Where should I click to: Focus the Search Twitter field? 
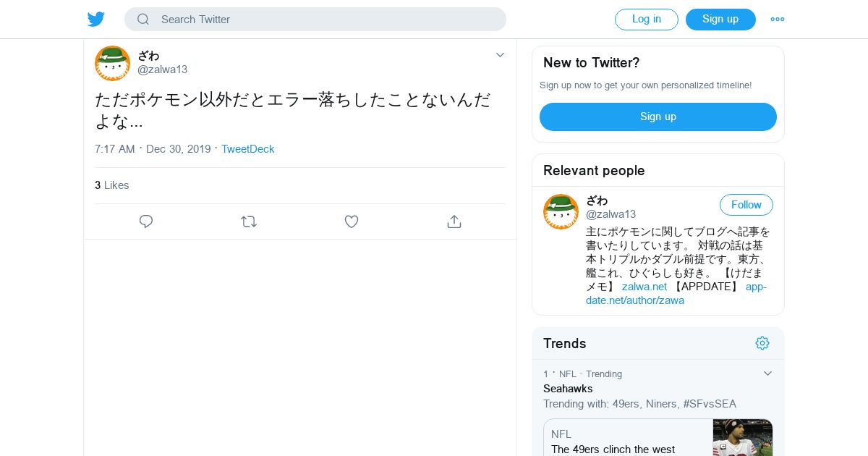(x=325, y=20)
